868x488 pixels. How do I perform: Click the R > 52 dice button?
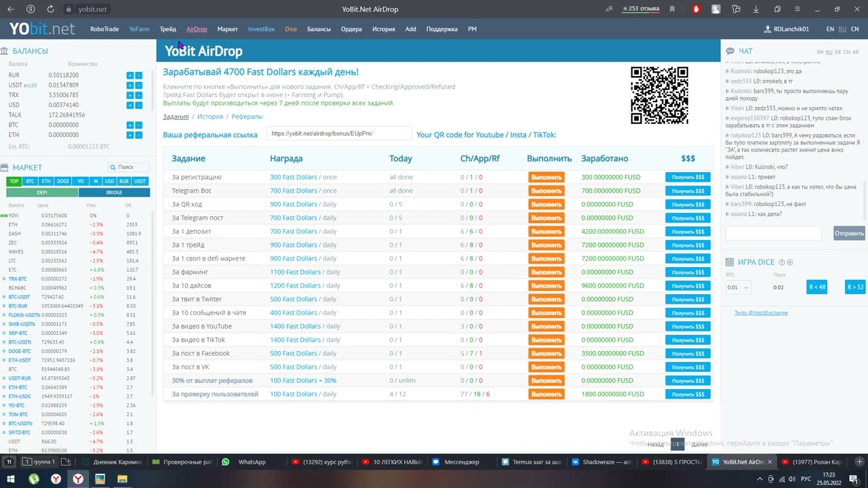tap(855, 287)
